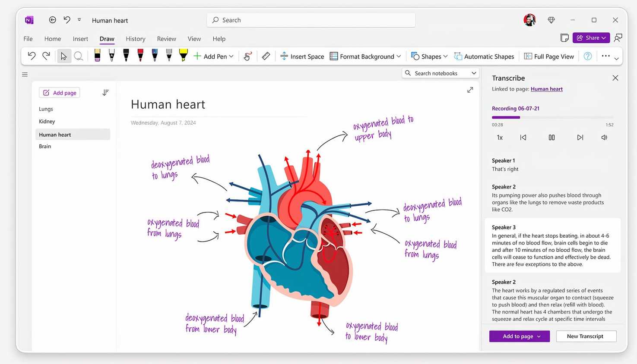
Task: Select the Lasso Select tool
Action: (x=78, y=56)
